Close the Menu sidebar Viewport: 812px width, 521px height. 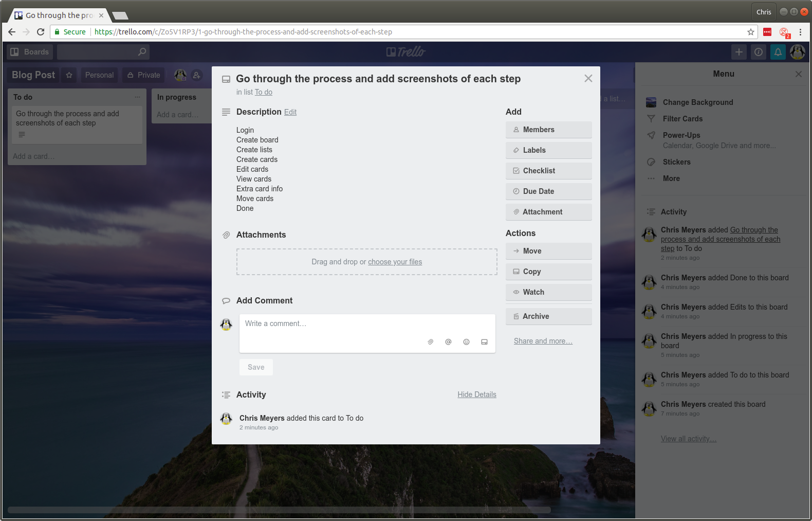click(799, 74)
